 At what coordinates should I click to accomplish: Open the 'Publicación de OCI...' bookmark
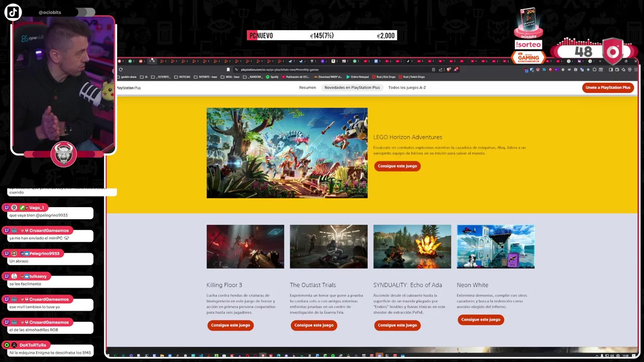[x=296, y=77]
